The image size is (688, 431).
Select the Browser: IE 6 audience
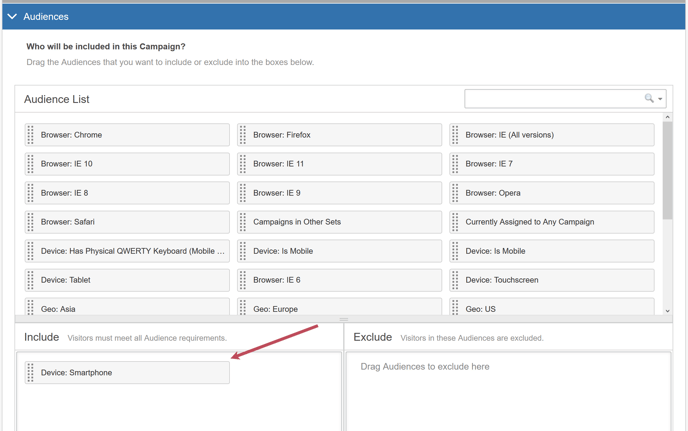coord(339,280)
